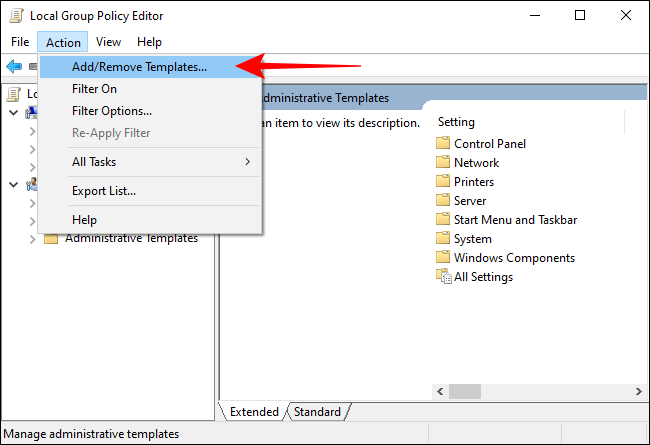Switch to the Extended tab
Viewport: 650px width, 445px height.
254,412
